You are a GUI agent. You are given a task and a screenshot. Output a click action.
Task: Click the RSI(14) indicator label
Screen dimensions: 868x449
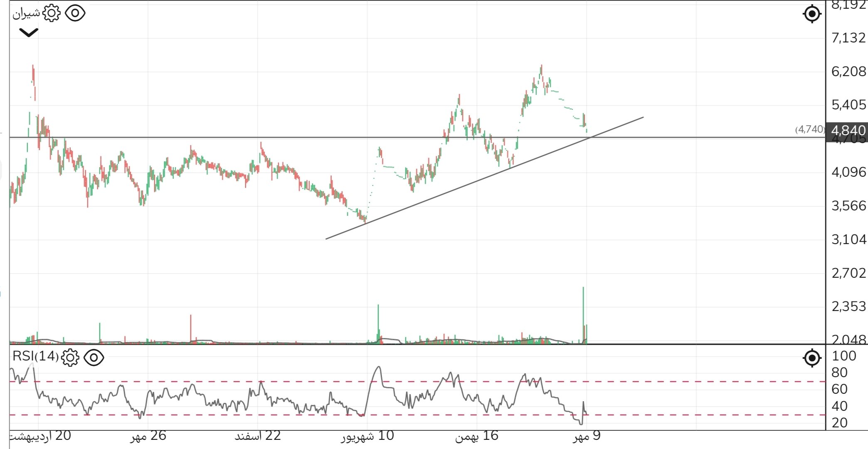tap(35, 356)
